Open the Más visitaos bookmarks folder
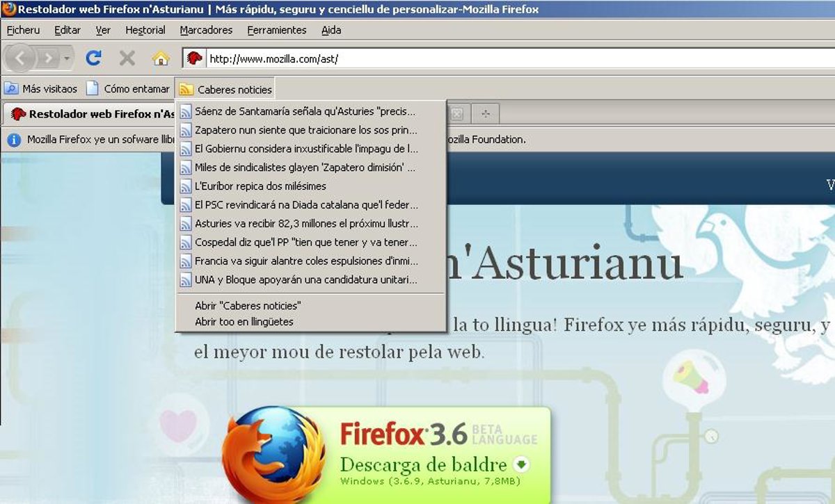This screenshot has width=835, height=504. [40, 89]
